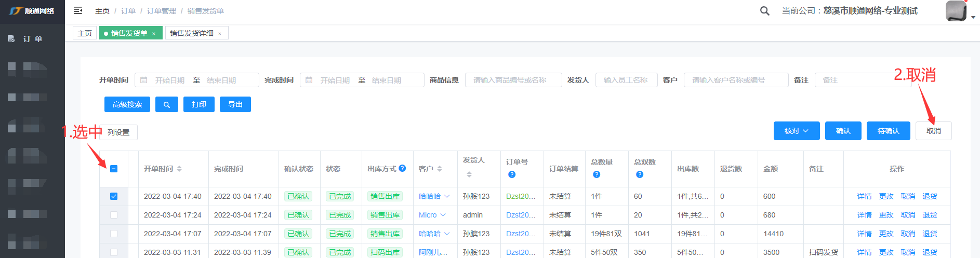Click help icon under 总数量 column header

[597, 174]
